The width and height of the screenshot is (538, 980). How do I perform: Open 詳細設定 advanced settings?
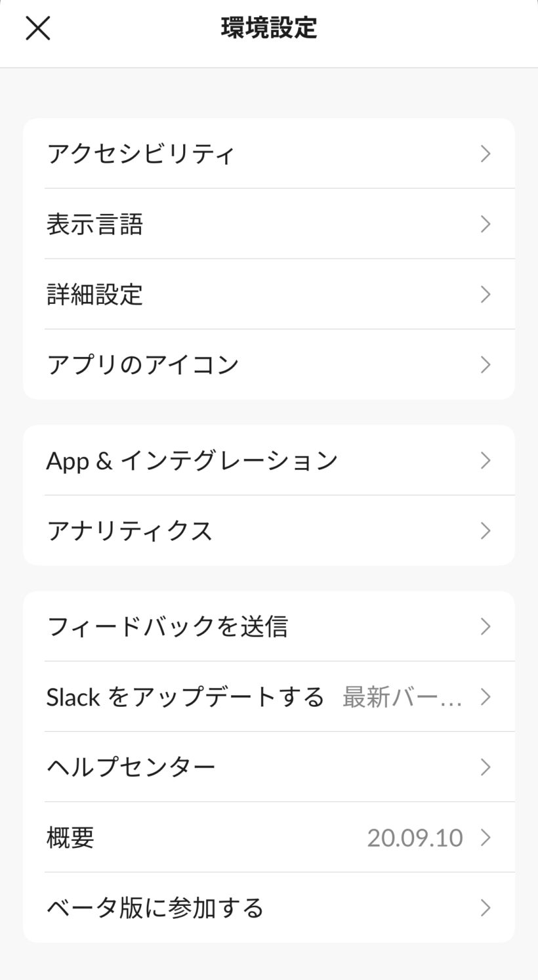point(95,294)
